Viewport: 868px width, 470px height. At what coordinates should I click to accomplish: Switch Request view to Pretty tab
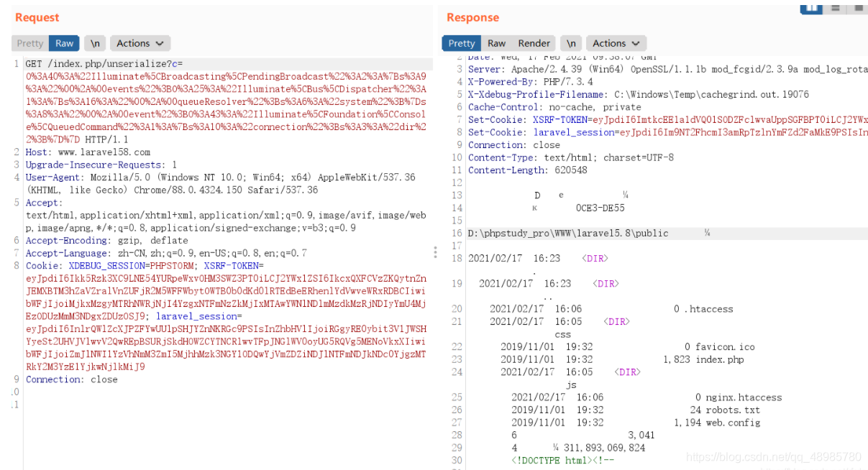(30, 43)
